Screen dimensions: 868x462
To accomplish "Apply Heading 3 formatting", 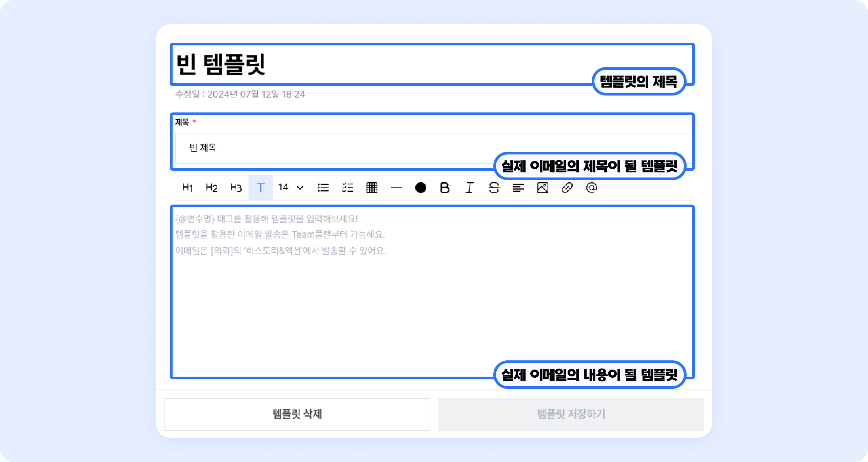I will (236, 188).
